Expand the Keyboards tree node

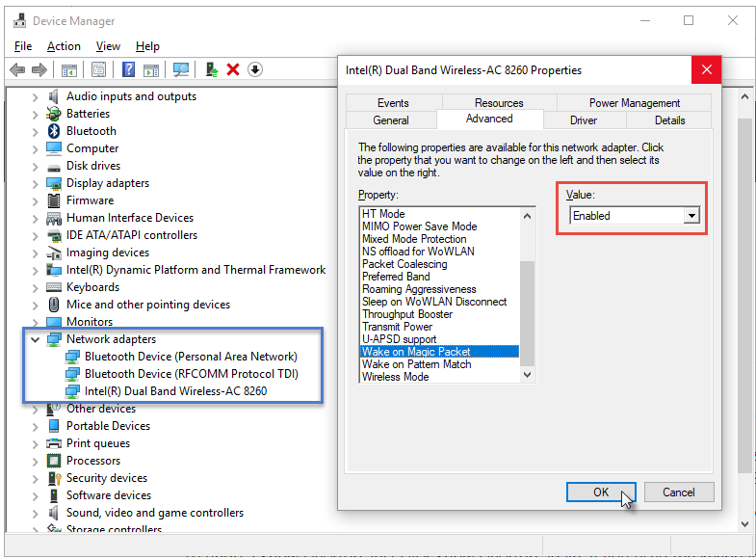coord(36,287)
